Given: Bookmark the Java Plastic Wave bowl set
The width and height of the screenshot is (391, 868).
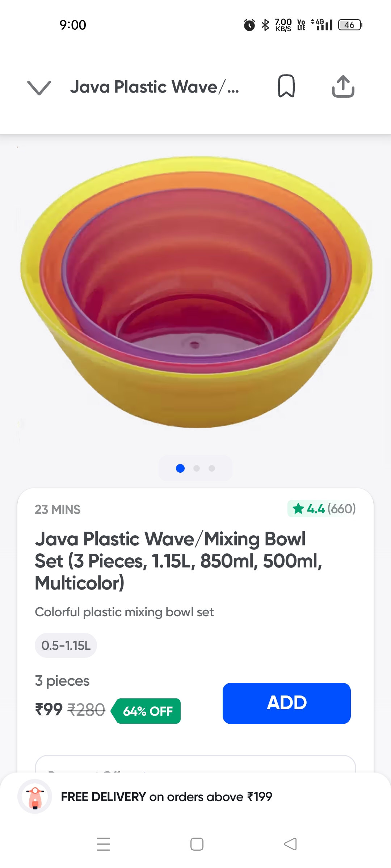Looking at the screenshot, I should click(x=286, y=86).
